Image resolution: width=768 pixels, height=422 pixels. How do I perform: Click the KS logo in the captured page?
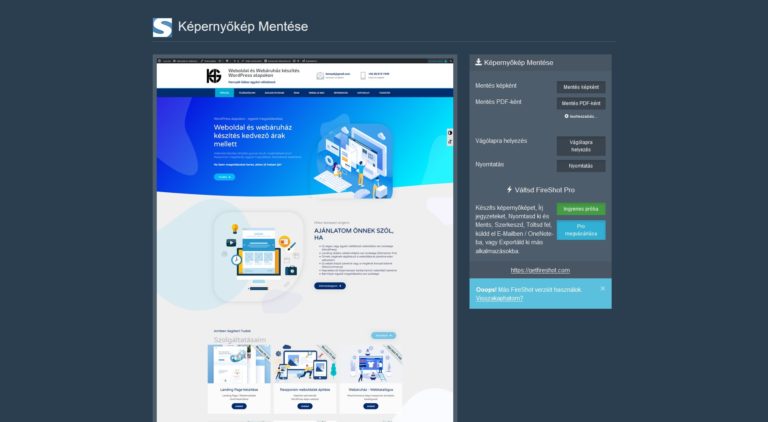click(214, 76)
